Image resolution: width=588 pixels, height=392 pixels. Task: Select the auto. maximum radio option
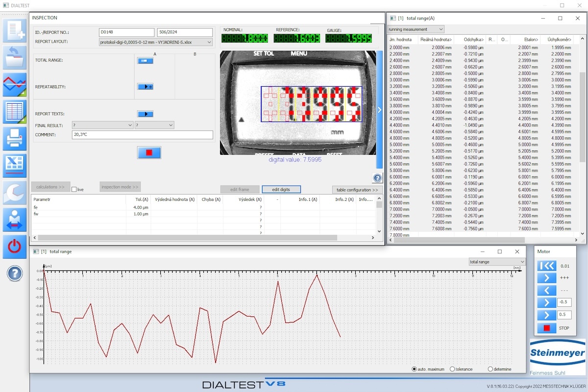click(415, 369)
